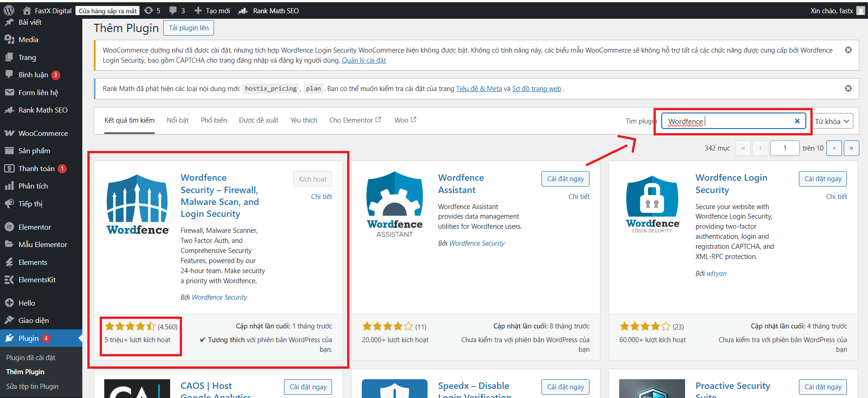Select Nổi bật tab

tap(177, 120)
